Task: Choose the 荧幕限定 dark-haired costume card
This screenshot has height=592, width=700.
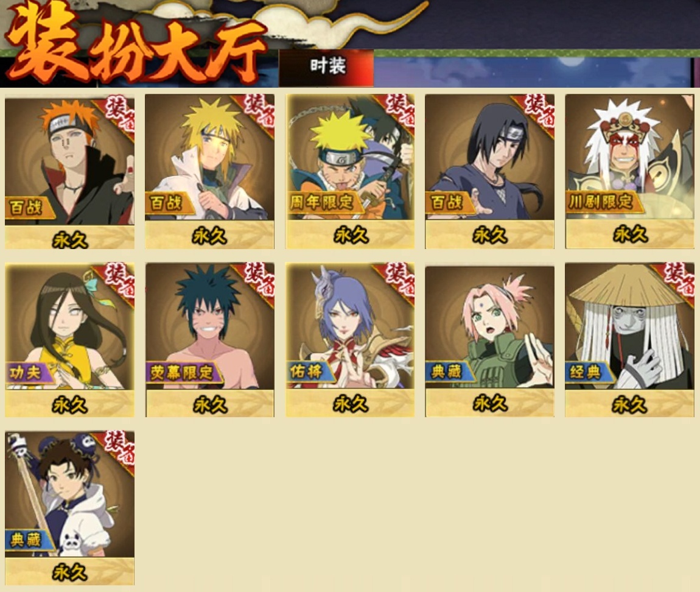Action: click(x=209, y=340)
